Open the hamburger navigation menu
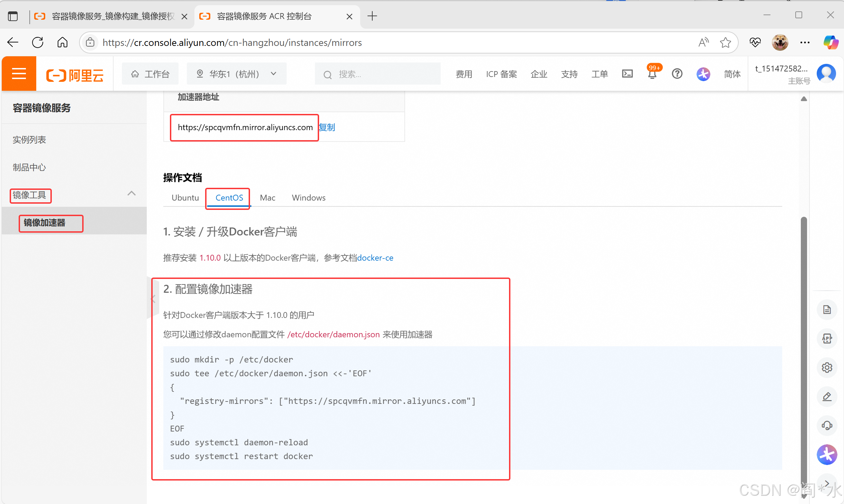 (19, 74)
